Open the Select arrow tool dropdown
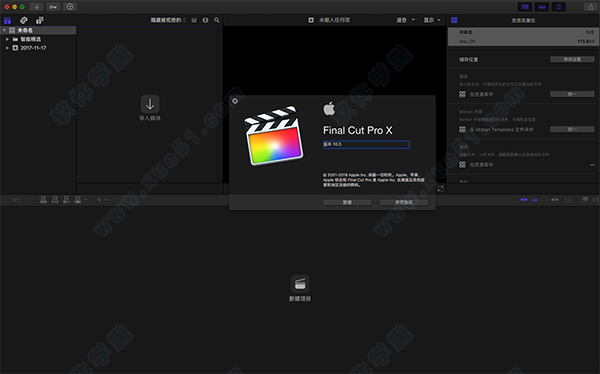 pos(102,199)
